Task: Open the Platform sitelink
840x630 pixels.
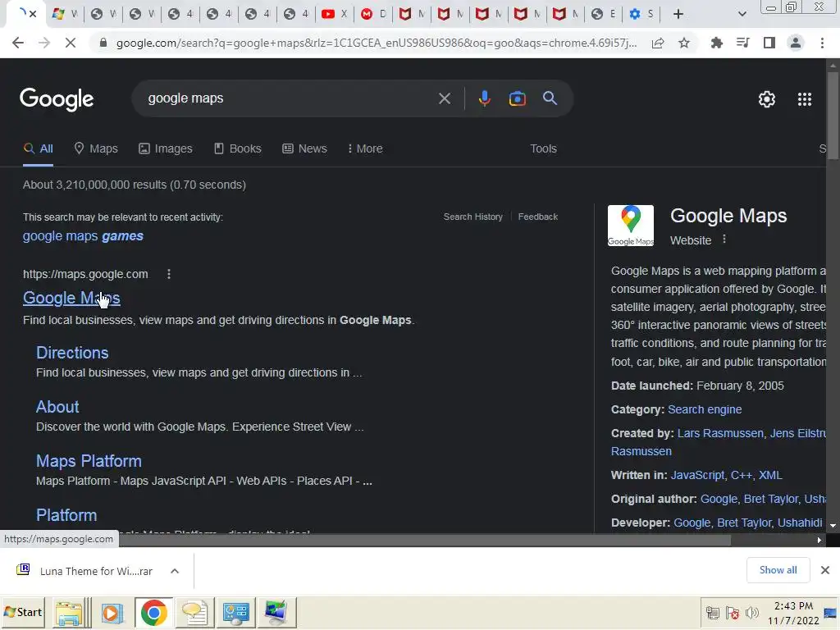Action: (x=66, y=515)
